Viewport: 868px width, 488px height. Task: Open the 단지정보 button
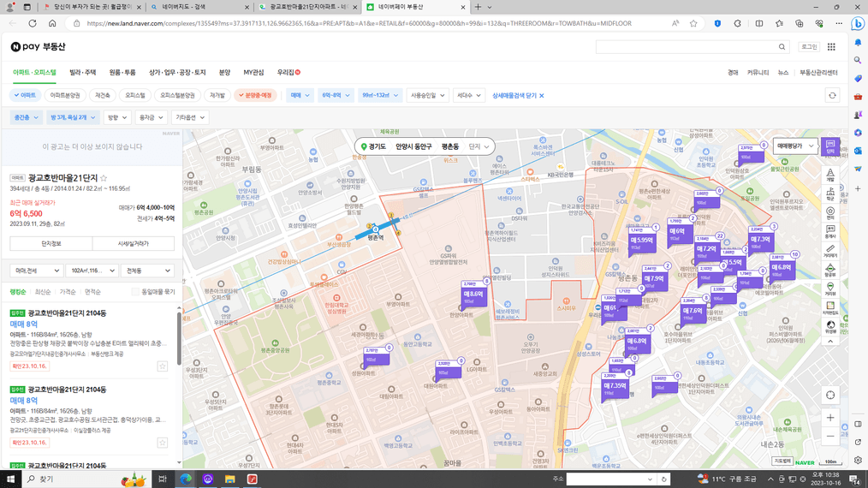pos(51,244)
